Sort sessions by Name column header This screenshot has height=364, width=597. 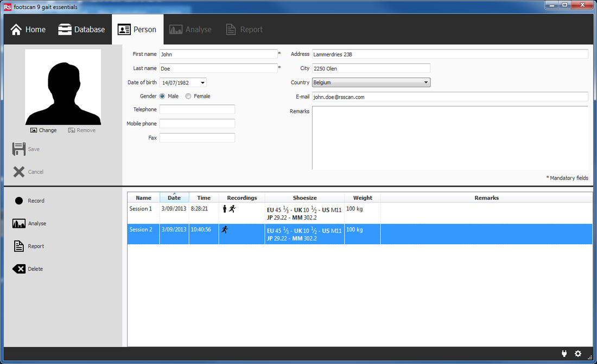point(143,197)
